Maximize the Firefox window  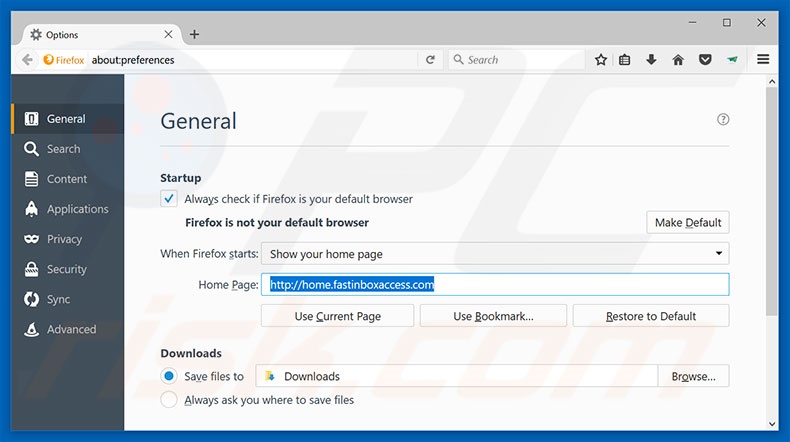pos(727,23)
